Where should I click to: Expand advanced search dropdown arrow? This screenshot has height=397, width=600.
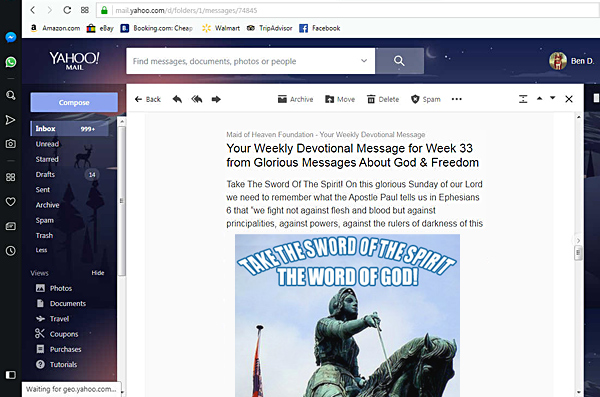364,60
